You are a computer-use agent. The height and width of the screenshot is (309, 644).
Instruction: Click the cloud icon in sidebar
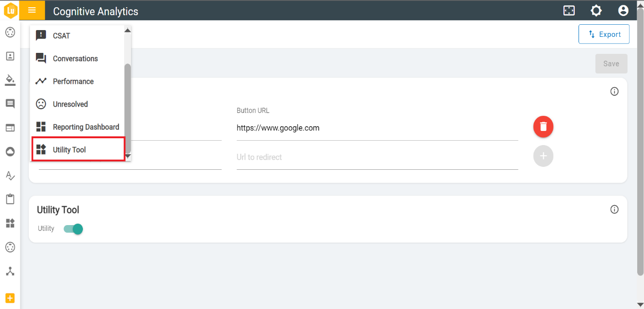(10, 152)
